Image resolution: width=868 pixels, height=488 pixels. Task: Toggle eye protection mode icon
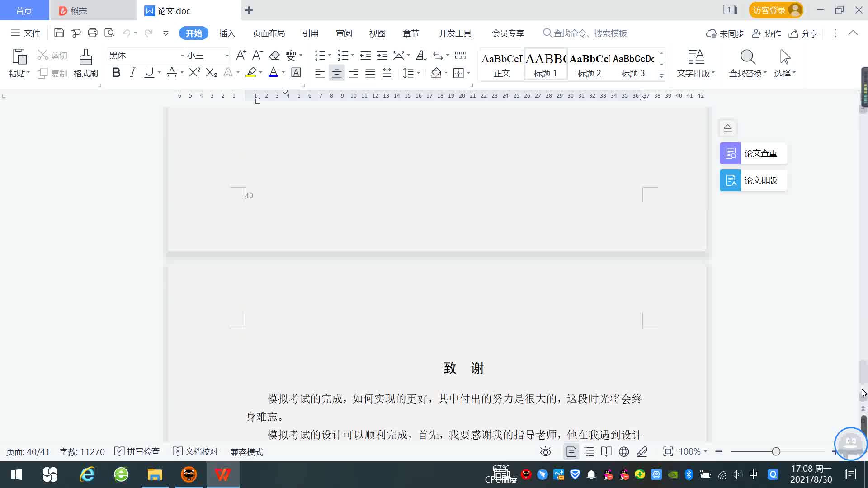(546, 451)
